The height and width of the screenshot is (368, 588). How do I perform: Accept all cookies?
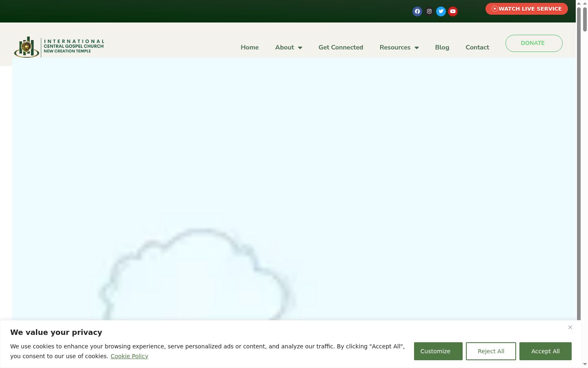(x=546, y=351)
